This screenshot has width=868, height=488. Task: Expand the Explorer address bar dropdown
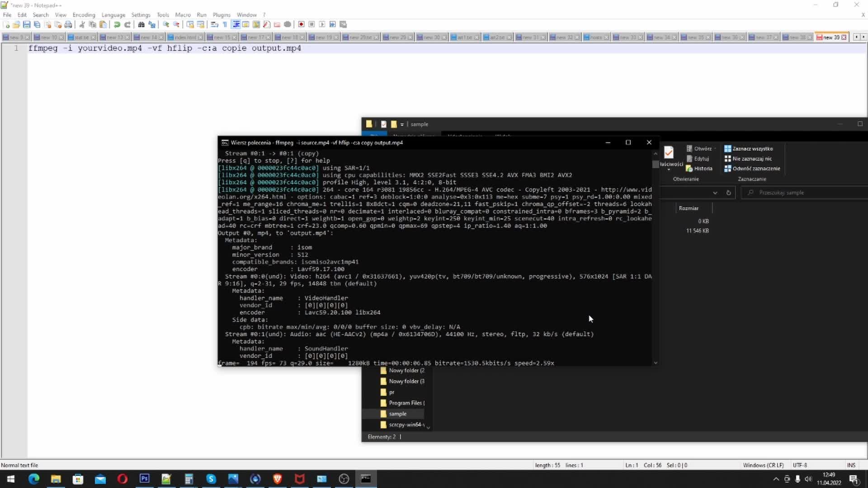(715, 193)
